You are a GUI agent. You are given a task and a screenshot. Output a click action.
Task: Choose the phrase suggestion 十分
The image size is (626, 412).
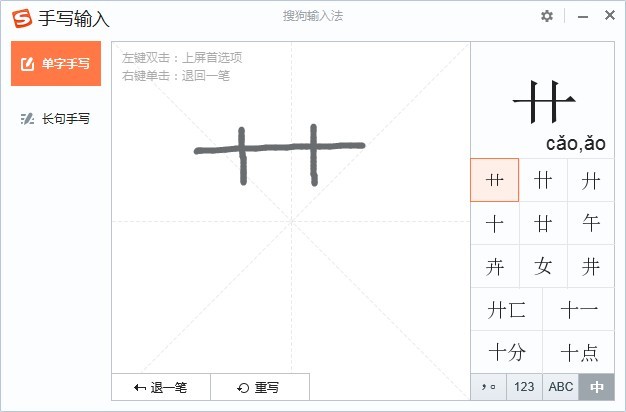point(506,352)
